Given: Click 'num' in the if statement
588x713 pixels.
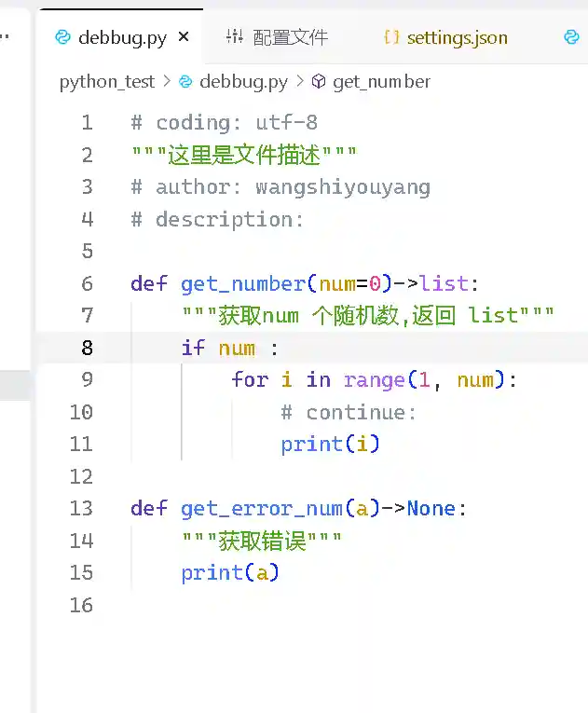Looking at the screenshot, I should click(x=237, y=349).
